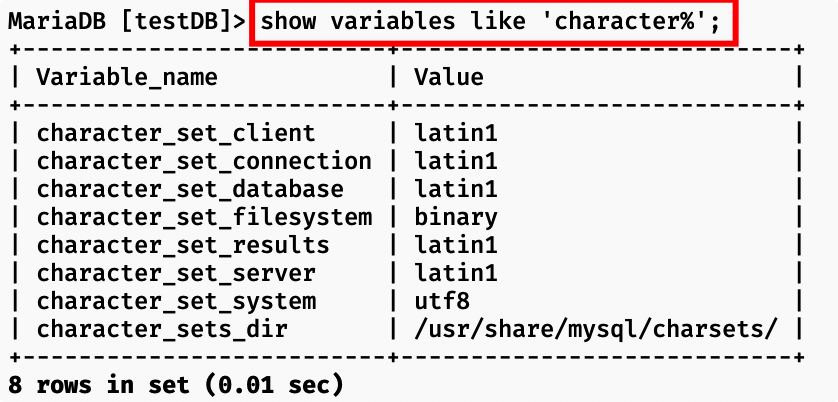Select the binary value for filesystem

[456, 218]
